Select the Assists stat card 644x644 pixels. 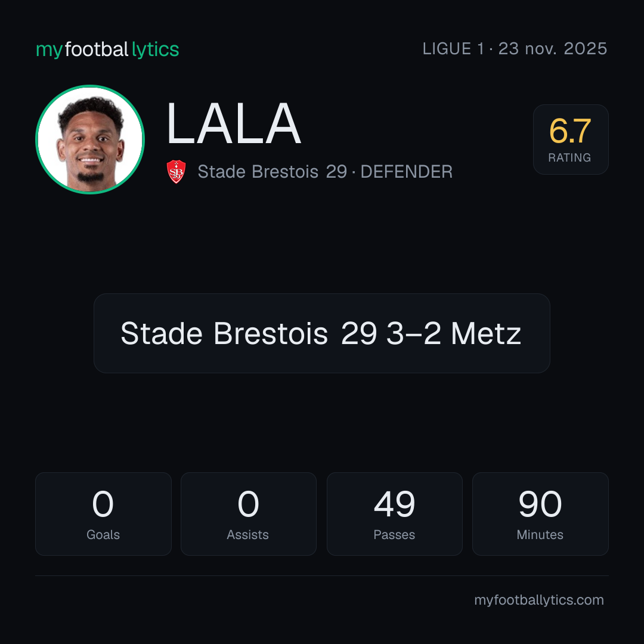249,514
